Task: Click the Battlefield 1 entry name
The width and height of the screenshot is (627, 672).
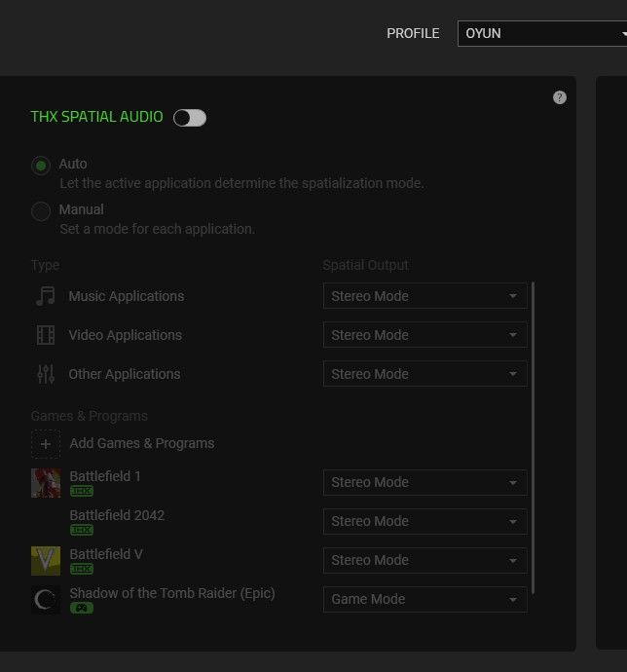Action: tap(105, 476)
